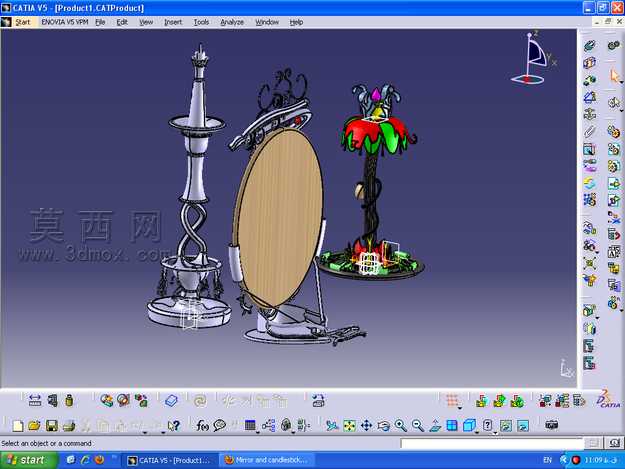Click the Reuse Pattern icon
The width and height of the screenshot is (625, 469).
590,200
